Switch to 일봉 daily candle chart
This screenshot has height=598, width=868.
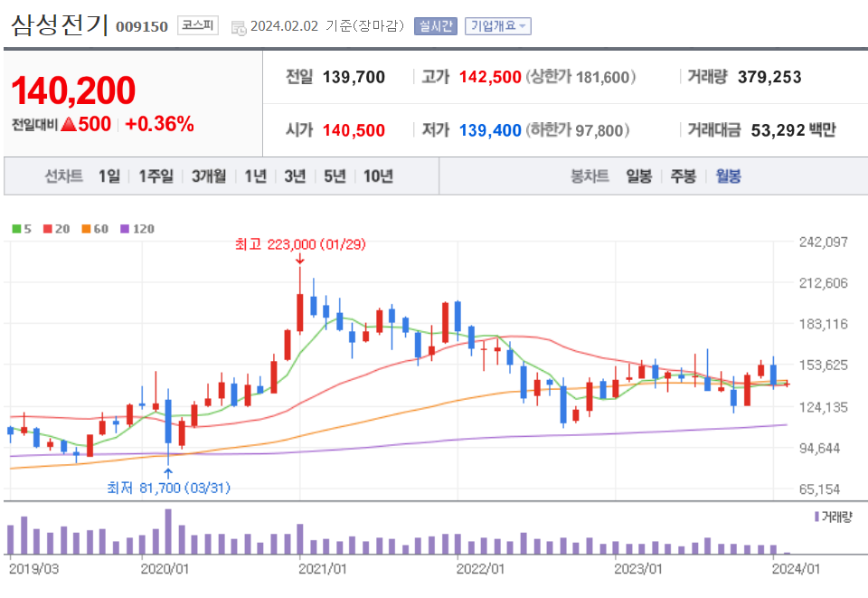click(639, 176)
